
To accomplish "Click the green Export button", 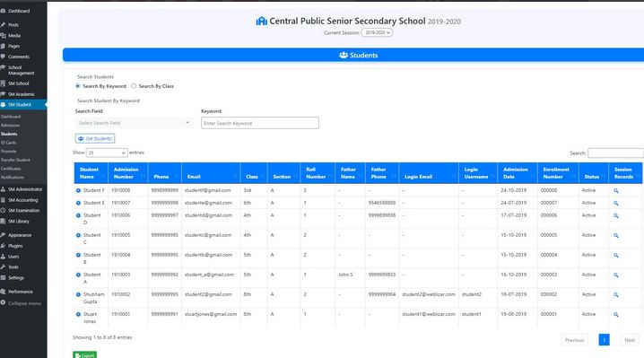I will pos(84,354).
